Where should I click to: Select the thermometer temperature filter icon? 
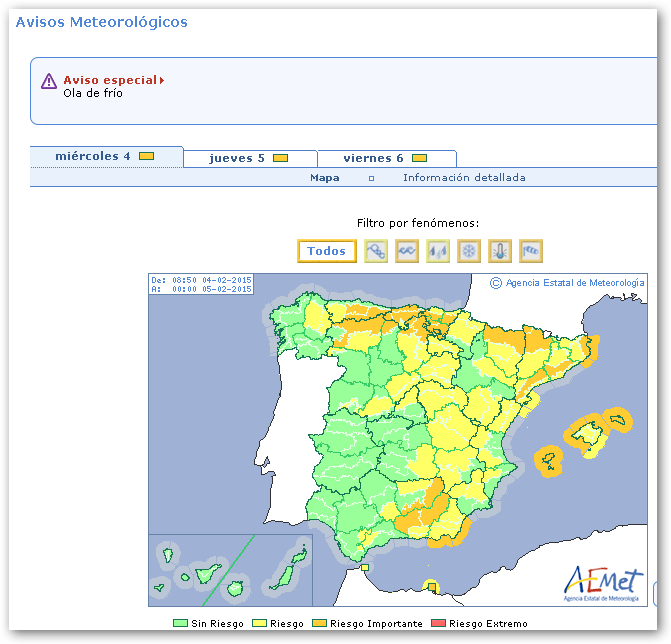[500, 251]
